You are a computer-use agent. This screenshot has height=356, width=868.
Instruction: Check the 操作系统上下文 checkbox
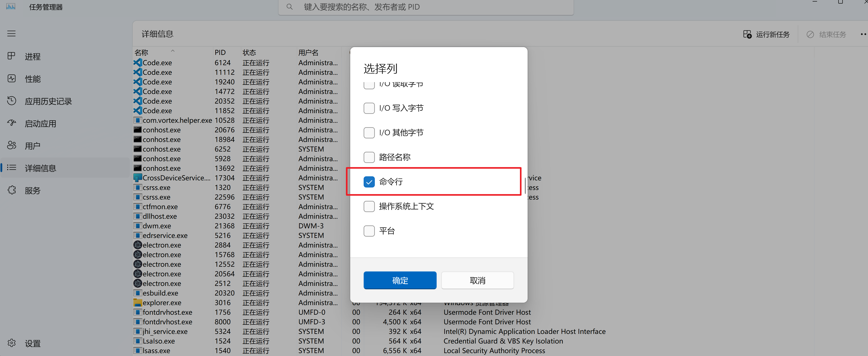coord(369,206)
